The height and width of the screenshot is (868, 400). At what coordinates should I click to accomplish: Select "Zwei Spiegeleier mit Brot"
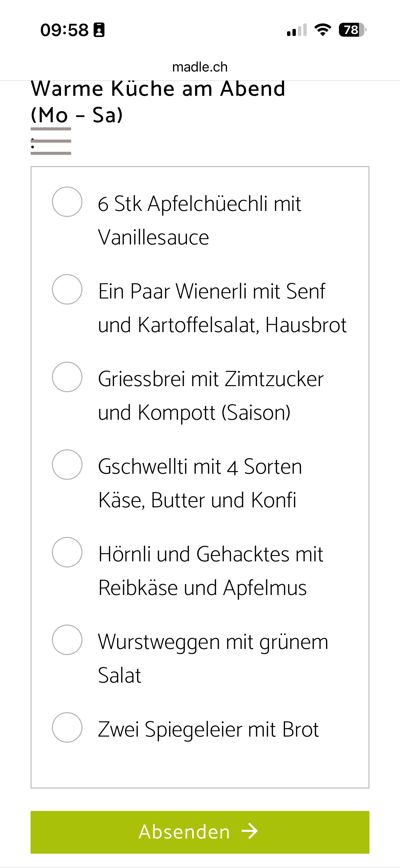coord(67,727)
